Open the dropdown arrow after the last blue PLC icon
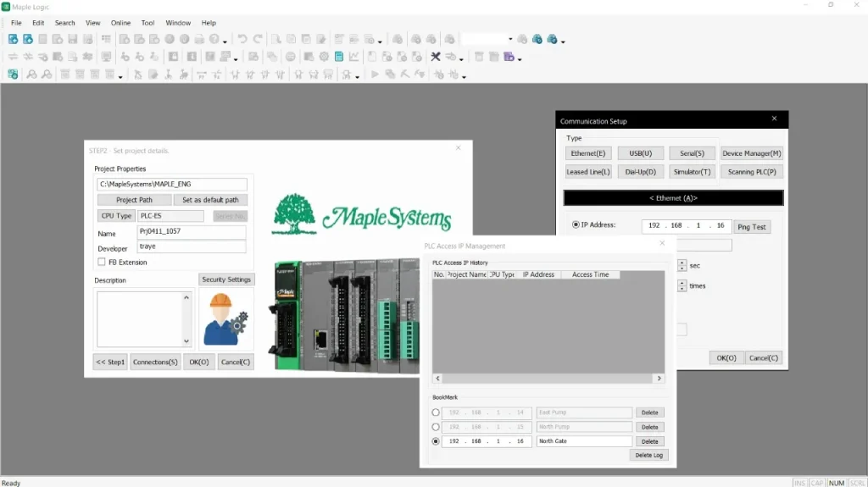 [x=563, y=42]
